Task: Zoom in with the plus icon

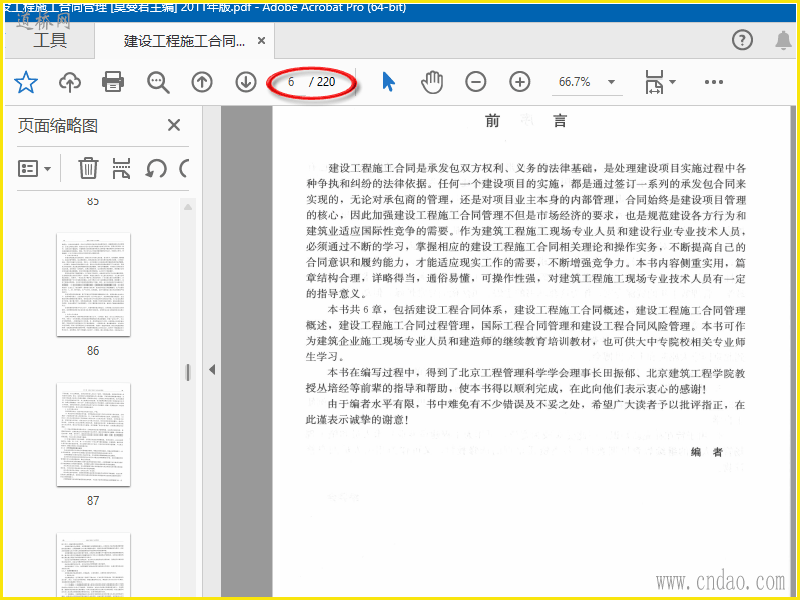Action: click(x=519, y=82)
